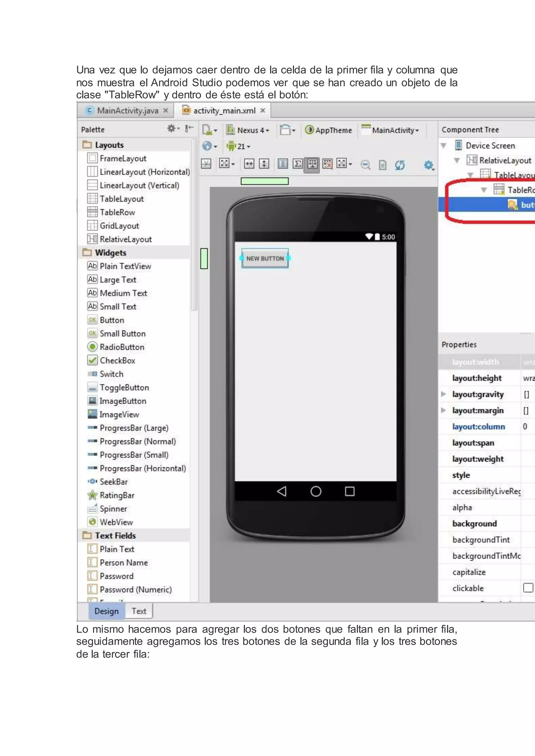Open the Android API 21 version dropdown
This screenshot has height=756, width=535.
239,146
